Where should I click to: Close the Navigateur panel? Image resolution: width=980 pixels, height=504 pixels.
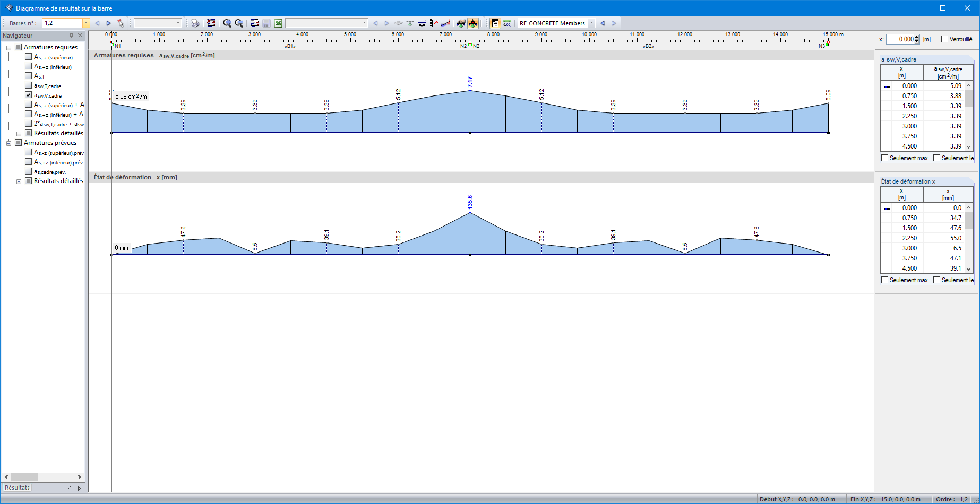coord(80,36)
